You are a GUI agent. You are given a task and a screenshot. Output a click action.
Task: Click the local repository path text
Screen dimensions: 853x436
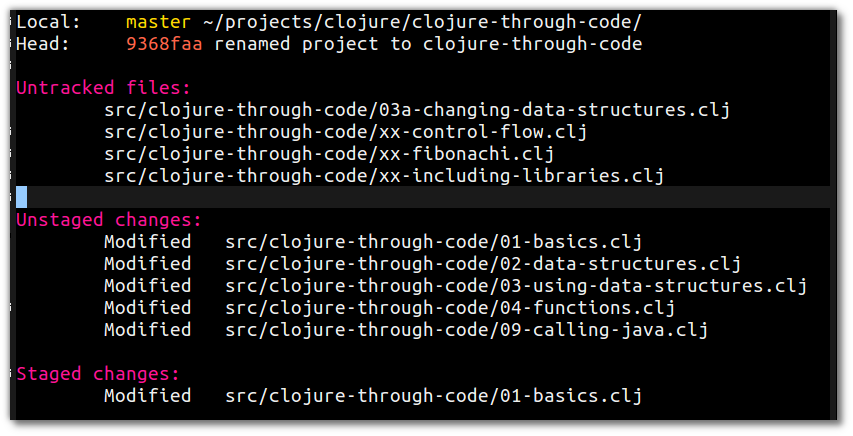(x=422, y=22)
